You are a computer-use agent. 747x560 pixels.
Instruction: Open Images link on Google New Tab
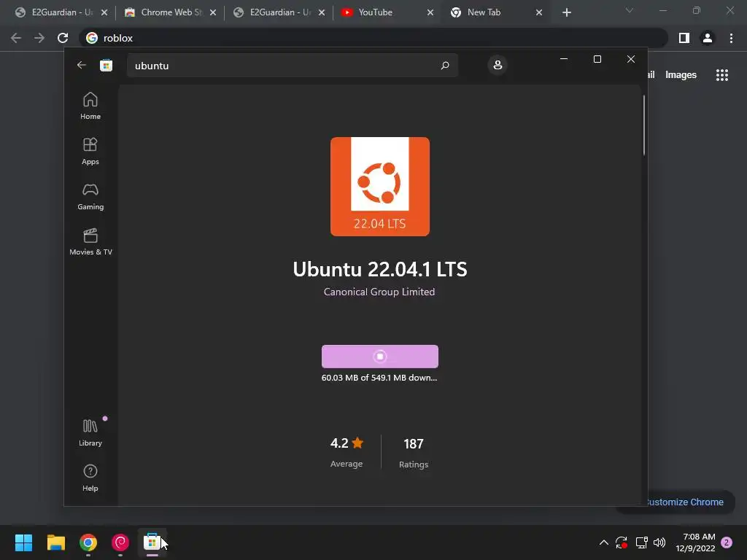(x=681, y=75)
